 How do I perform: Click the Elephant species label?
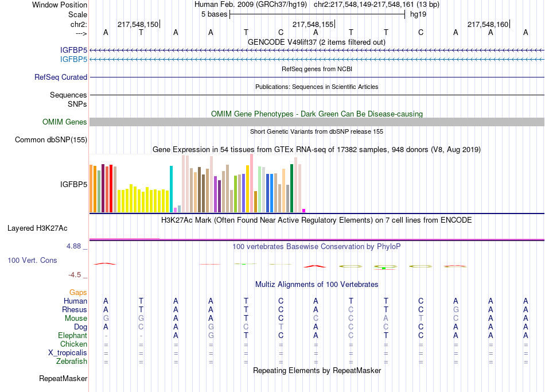pyautogui.click(x=72, y=336)
